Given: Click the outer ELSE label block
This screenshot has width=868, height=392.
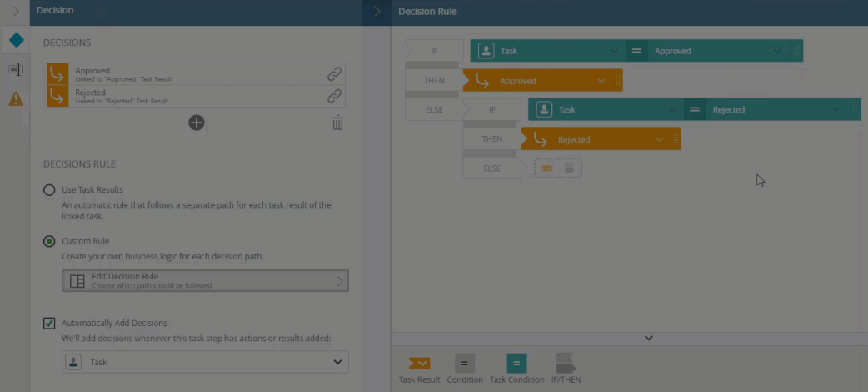Looking at the screenshot, I should [x=435, y=110].
